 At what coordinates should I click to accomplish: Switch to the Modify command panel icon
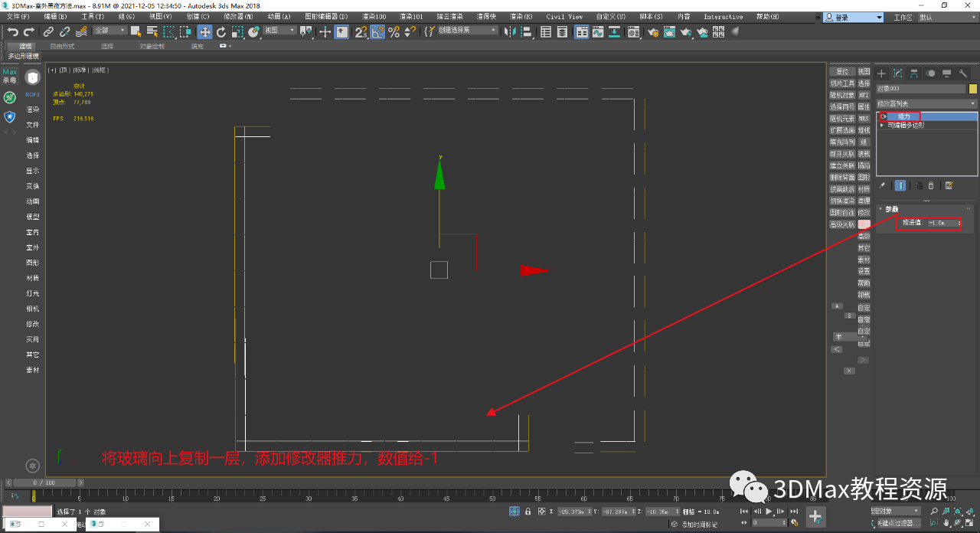click(x=898, y=74)
